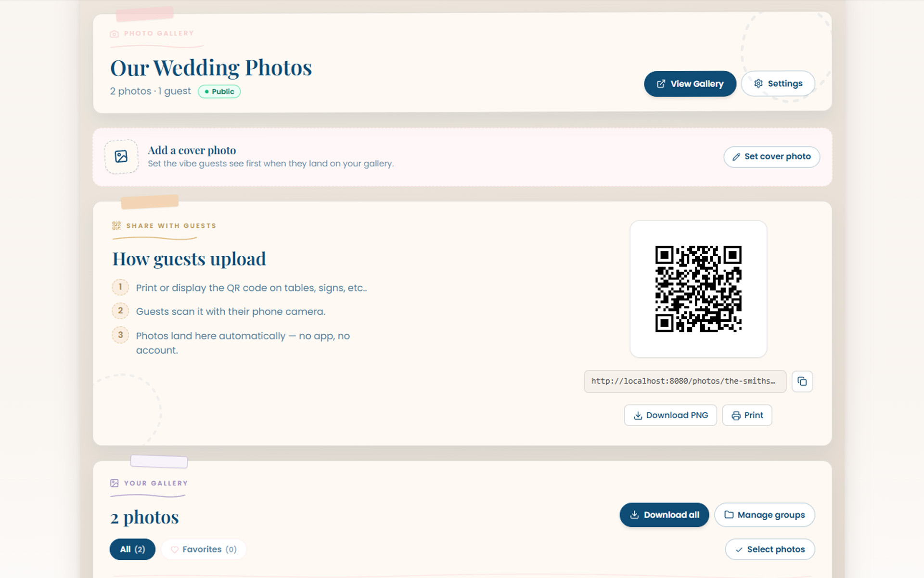Switch to the All (2) filter tab
This screenshot has width=924, height=578.
coord(132,549)
